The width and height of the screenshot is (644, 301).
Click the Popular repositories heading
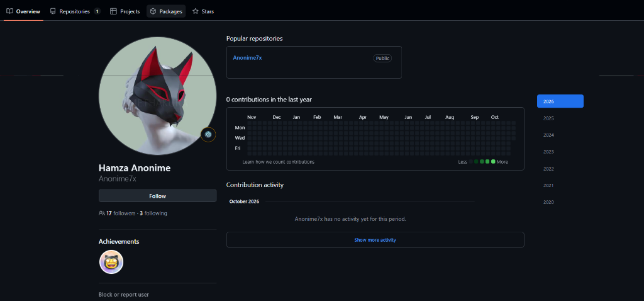[x=254, y=38]
